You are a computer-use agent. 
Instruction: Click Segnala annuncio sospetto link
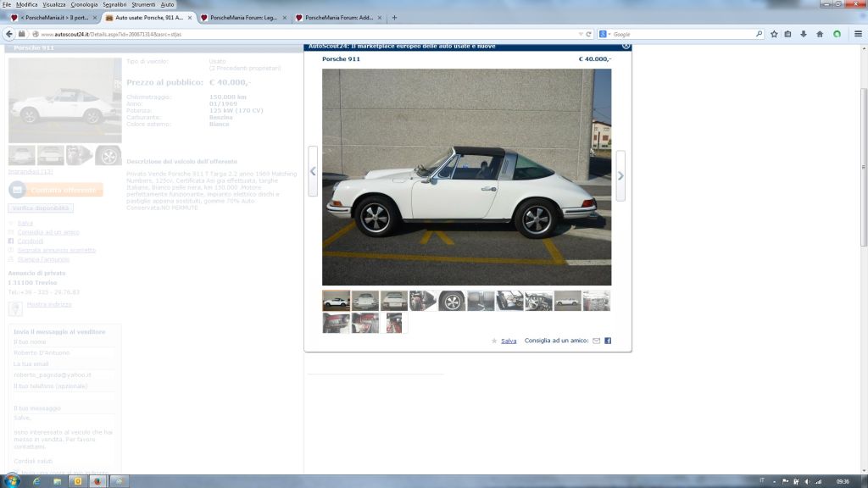[x=57, y=250]
